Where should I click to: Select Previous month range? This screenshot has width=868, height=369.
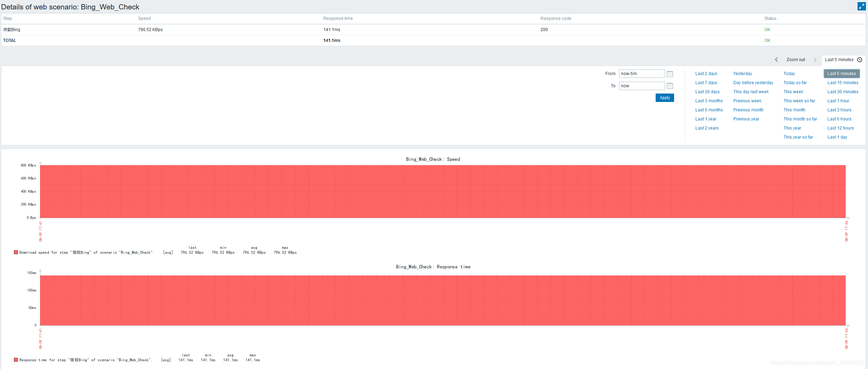(748, 110)
